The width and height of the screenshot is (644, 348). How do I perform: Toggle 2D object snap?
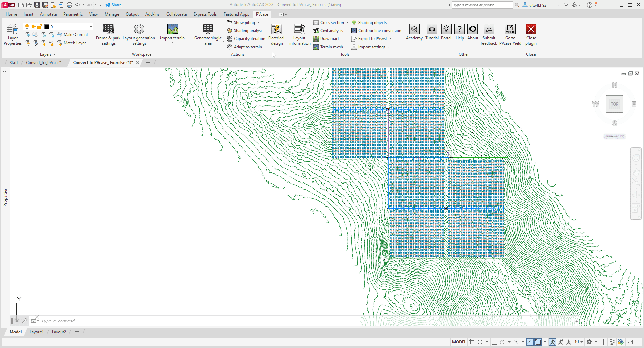click(538, 342)
